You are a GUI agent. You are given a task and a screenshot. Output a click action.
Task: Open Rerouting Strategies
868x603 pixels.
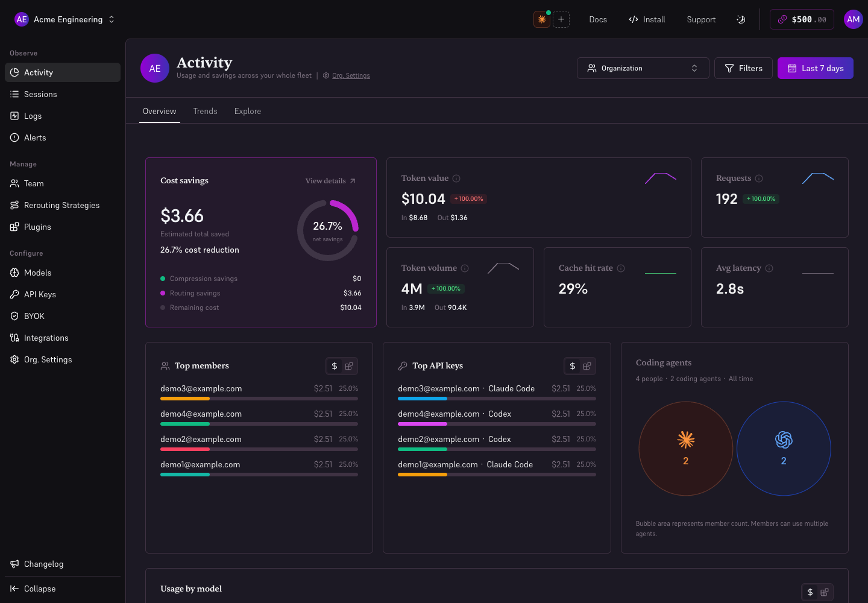point(63,205)
